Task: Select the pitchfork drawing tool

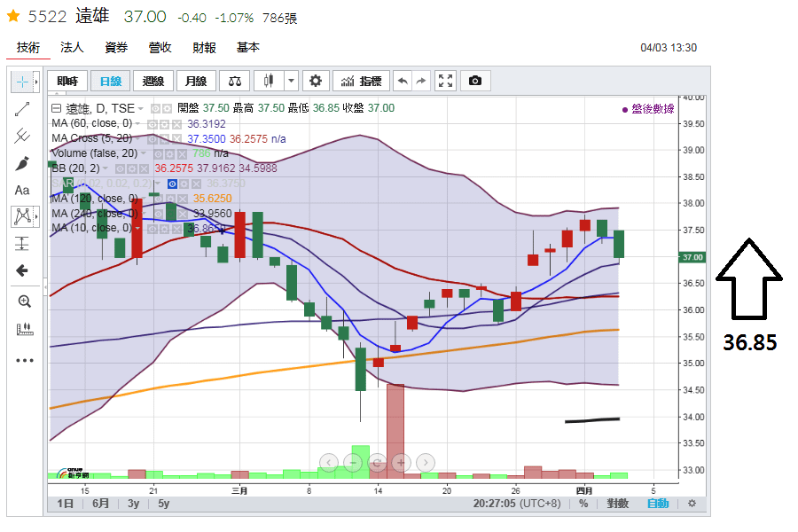Action: 22,136
